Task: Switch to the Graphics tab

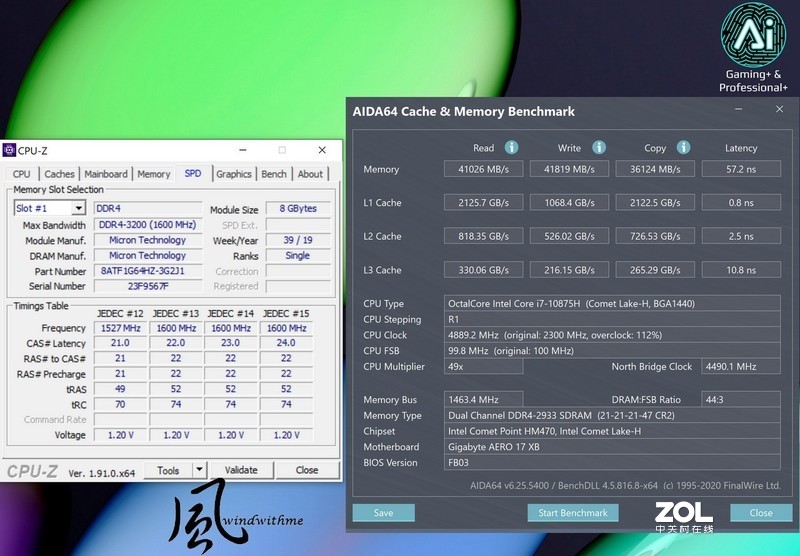Action: pyautogui.click(x=234, y=174)
